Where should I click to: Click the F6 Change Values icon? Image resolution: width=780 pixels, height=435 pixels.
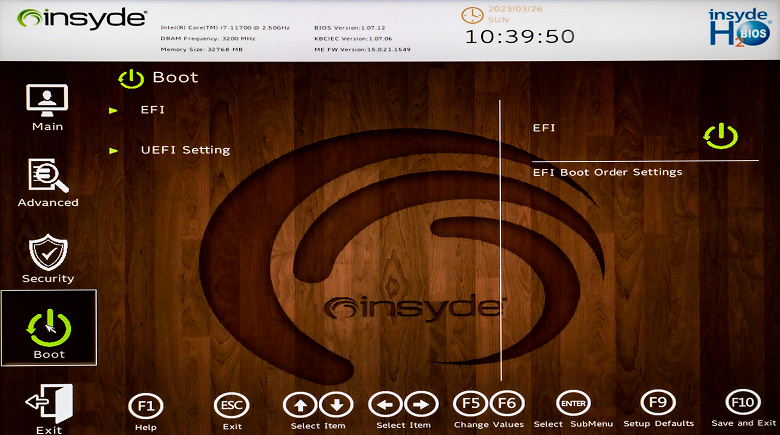click(507, 403)
